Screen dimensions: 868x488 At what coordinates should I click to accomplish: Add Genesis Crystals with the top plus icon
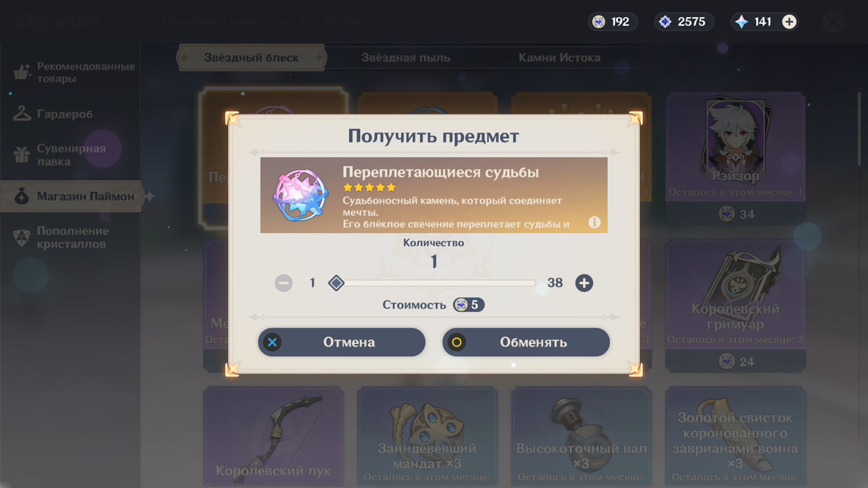(x=789, y=22)
